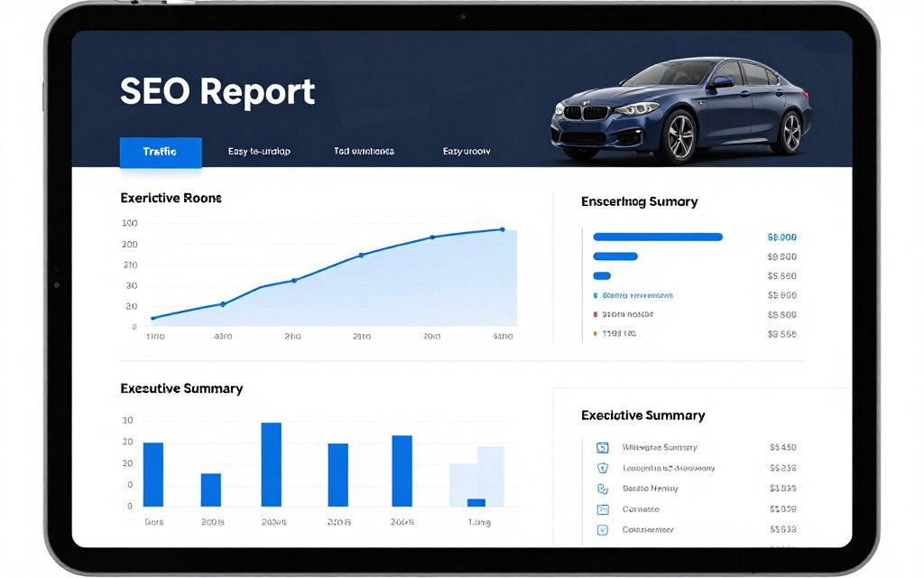
Task: Click the first data point on line chart
Action: 153,319
